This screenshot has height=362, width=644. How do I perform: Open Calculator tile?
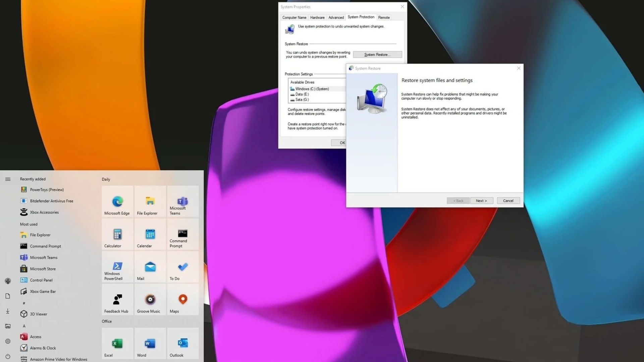(x=117, y=234)
